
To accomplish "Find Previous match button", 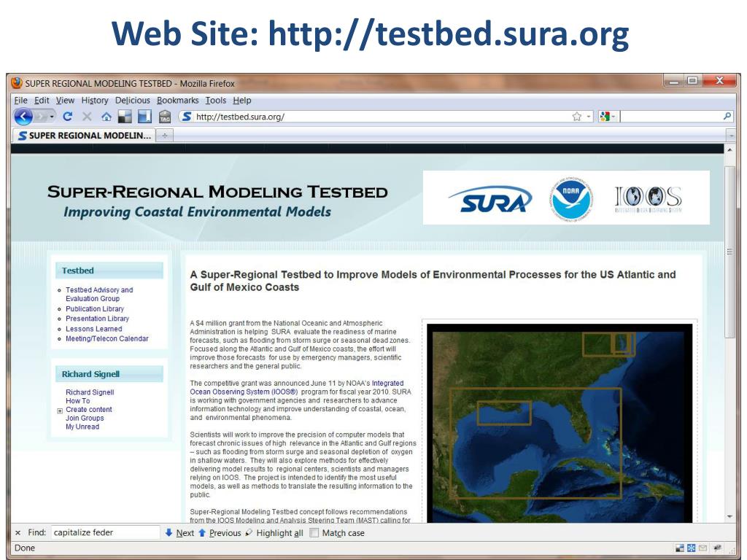I will [220, 533].
